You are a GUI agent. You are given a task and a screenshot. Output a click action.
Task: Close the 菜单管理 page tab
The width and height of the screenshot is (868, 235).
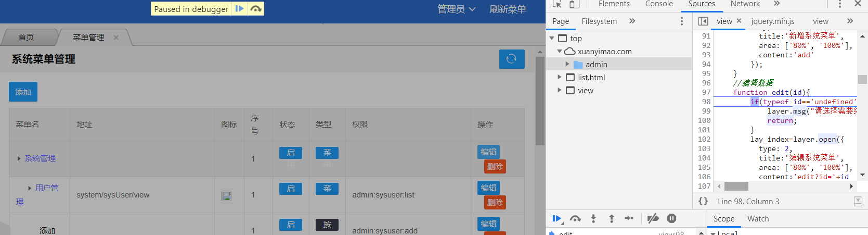(116, 38)
